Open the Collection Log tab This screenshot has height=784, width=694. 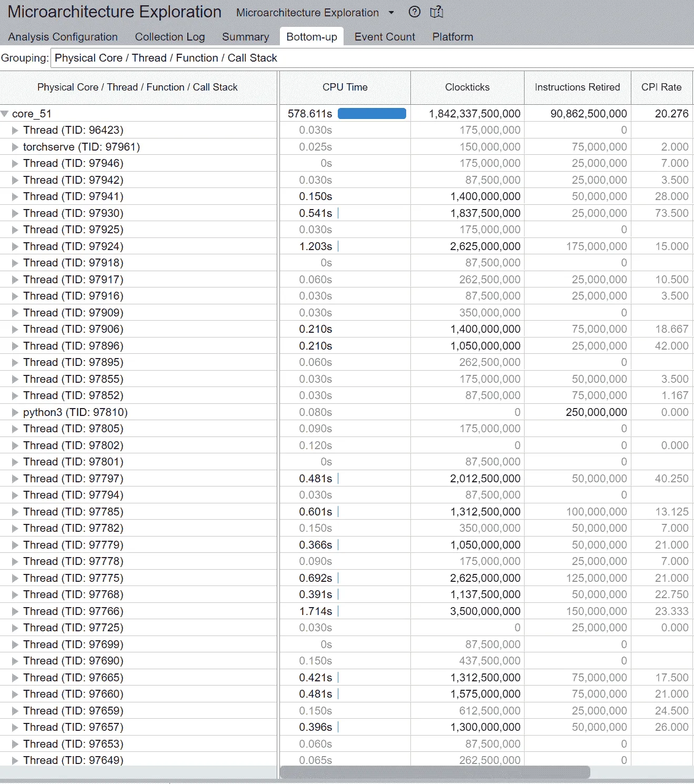tap(169, 37)
